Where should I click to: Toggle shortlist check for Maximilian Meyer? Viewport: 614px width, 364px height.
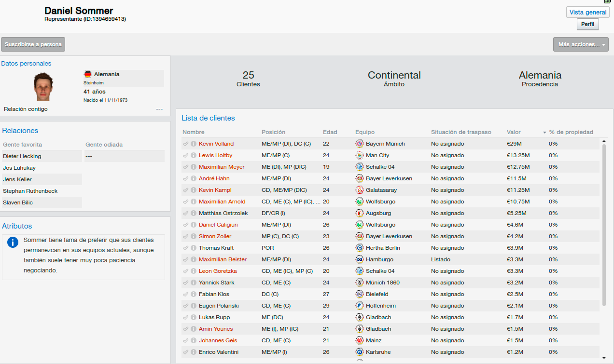pyautogui.click(x=186, y=167)
